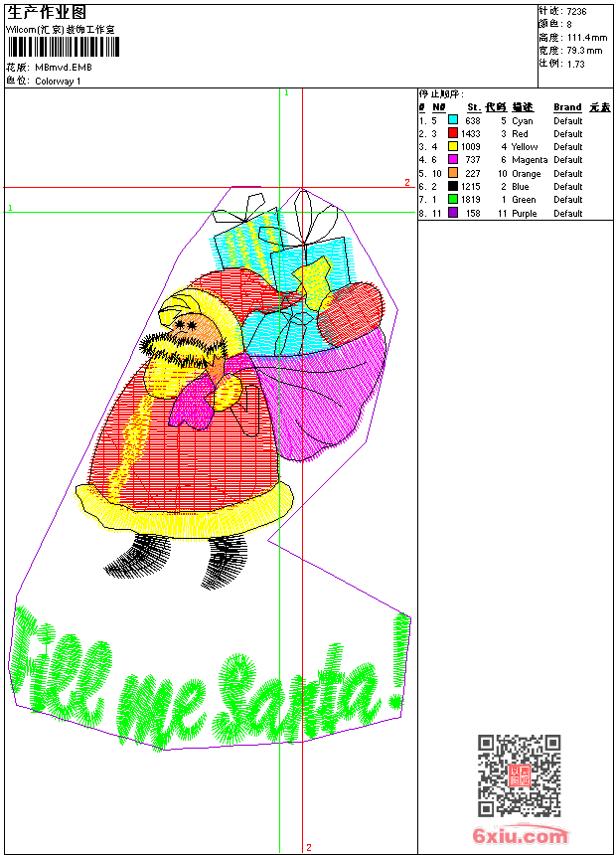Click the stitch value 1009
The height and width of the screenshot is (855, 616).
[x=471, y=147]
